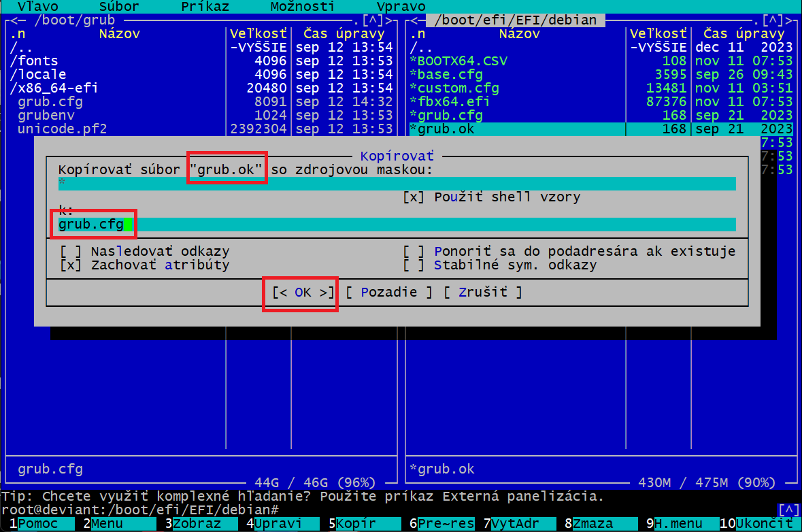Click the right panel [^] history dropdown
The image size is (802, 532).
772,20
